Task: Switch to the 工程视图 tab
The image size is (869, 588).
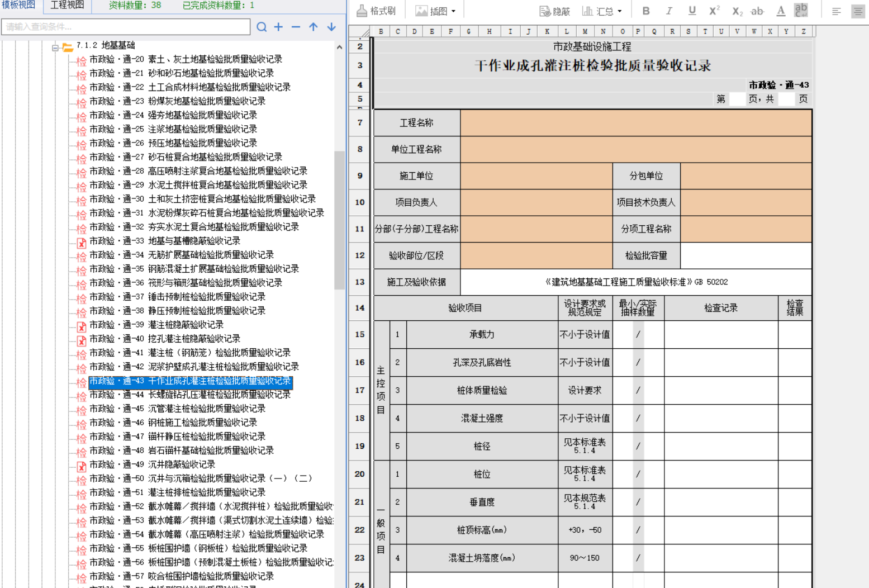Action: pos(67,5)
